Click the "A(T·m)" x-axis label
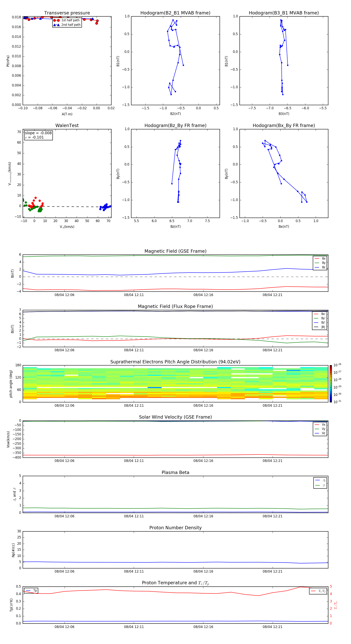 pyautogui.click(x=67, y=114)
